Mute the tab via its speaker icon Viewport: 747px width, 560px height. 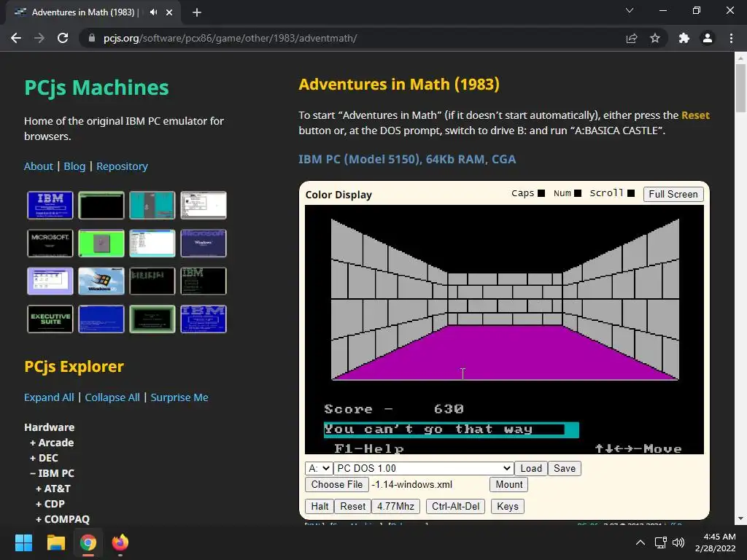(x=153, y=12)
